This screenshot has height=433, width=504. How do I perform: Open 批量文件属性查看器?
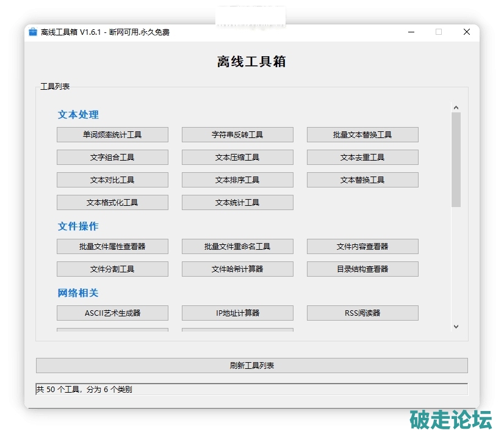click(x=112, y=247)
